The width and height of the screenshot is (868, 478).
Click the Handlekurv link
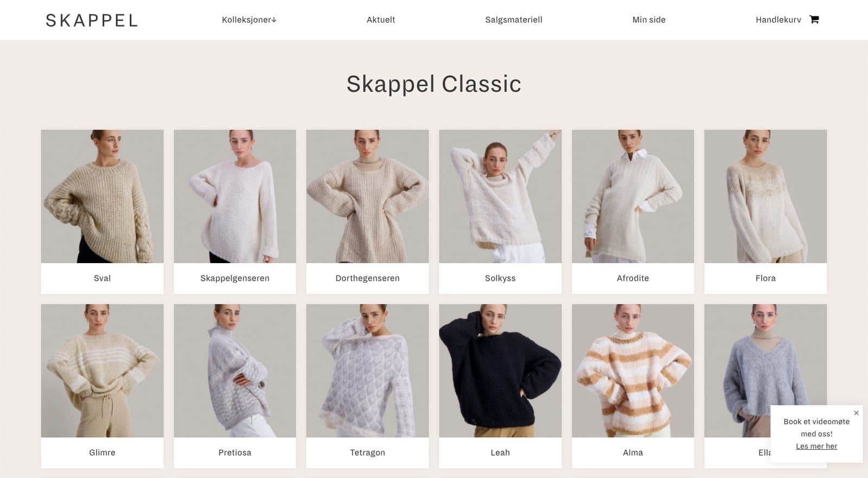[778, 20]
